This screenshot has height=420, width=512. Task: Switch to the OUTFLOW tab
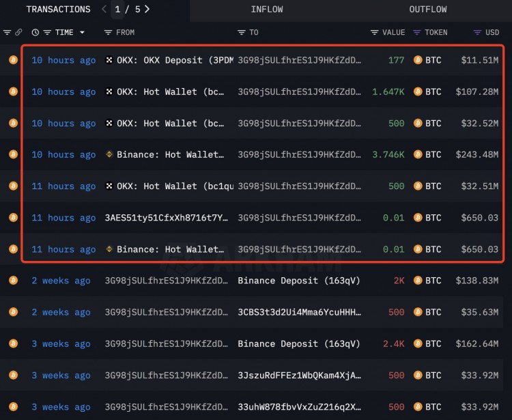[428, 10]
